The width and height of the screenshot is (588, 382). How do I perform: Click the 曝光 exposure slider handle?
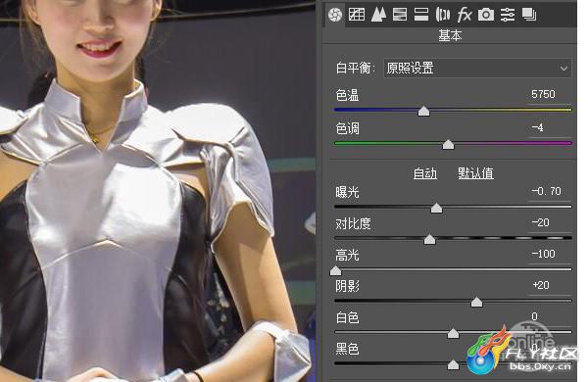[436, 208]
